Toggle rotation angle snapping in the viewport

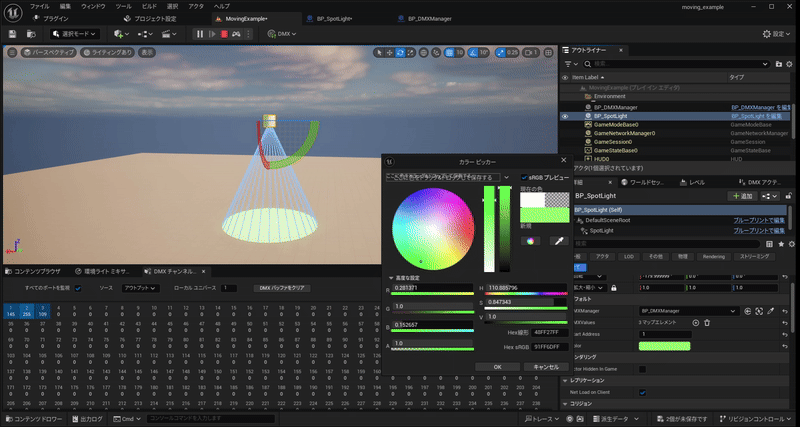[472, 52]
